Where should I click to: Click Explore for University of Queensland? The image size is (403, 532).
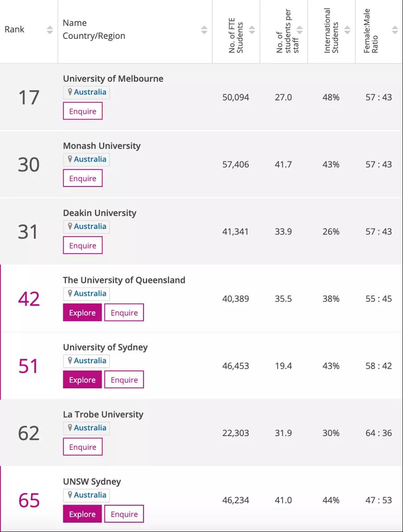82,313
